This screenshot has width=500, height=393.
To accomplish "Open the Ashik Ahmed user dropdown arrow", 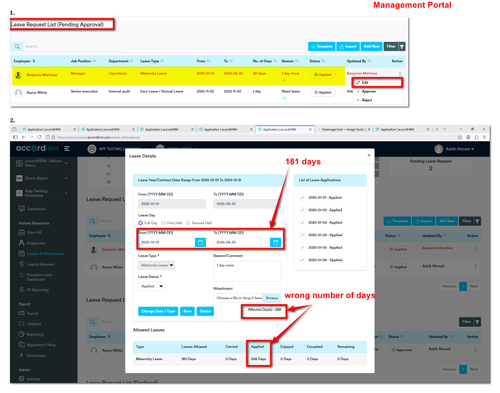I will tap(472, 149).
